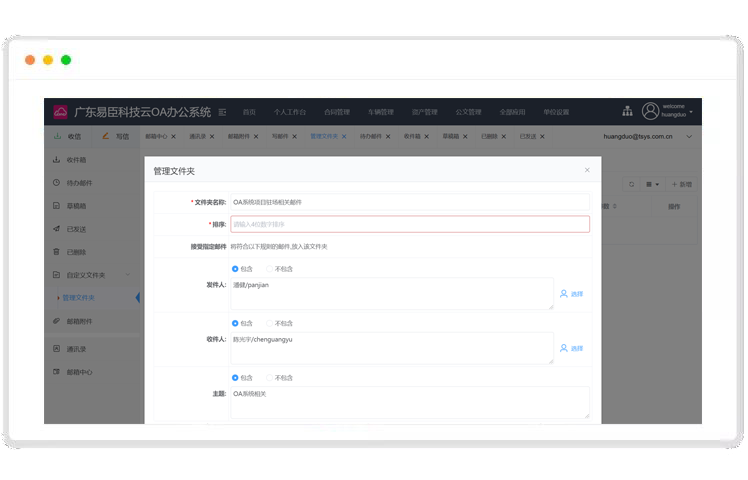Open 邮箱中心 in the sidebar

tap(93, 372)
